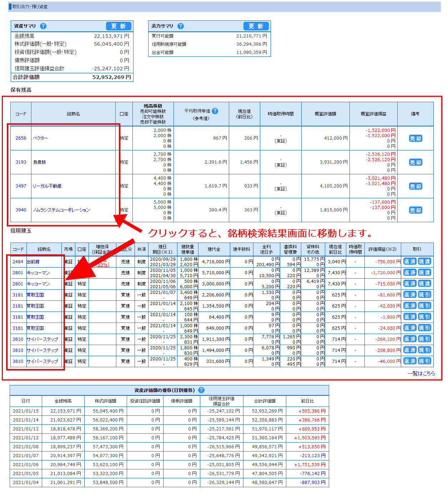Click 返済 for 買取王国 1,354,500円 position
This screenshot has width=448, height=499.
410,306
